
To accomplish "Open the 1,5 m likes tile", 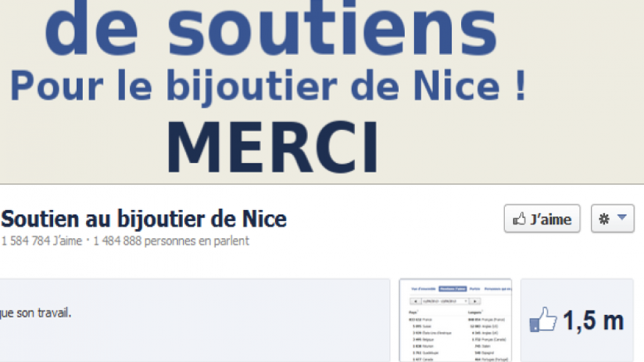I will point(577,320).
